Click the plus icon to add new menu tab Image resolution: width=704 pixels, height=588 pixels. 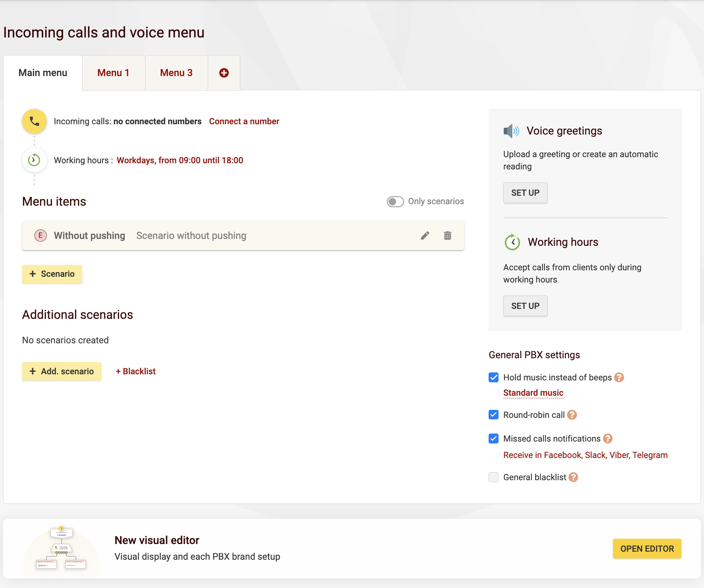[224, 73]
